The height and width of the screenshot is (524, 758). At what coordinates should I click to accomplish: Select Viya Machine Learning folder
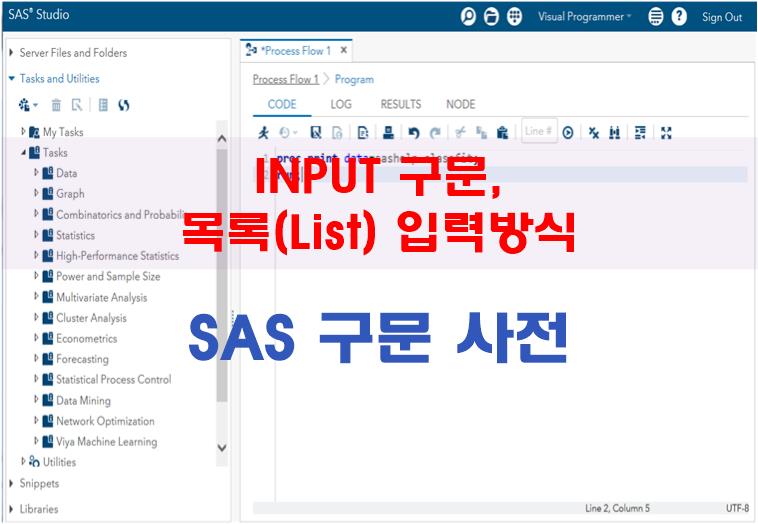coord(106,442)
